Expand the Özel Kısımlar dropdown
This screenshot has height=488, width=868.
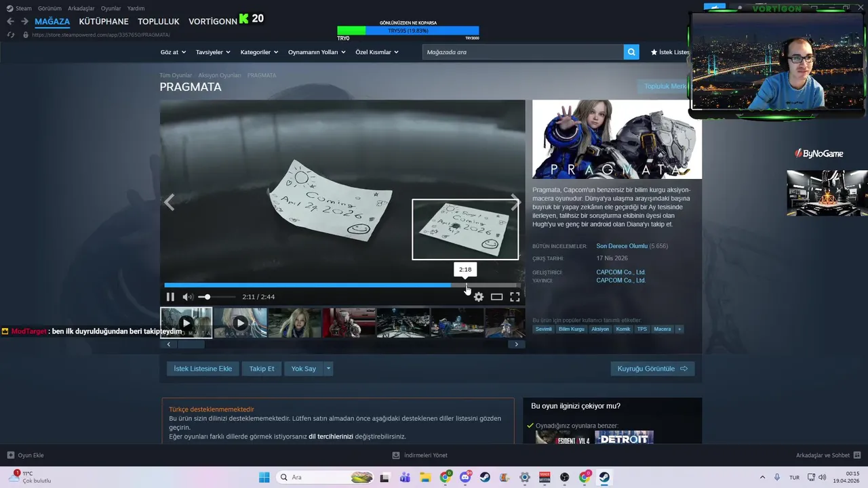click(x=377, y=52)
